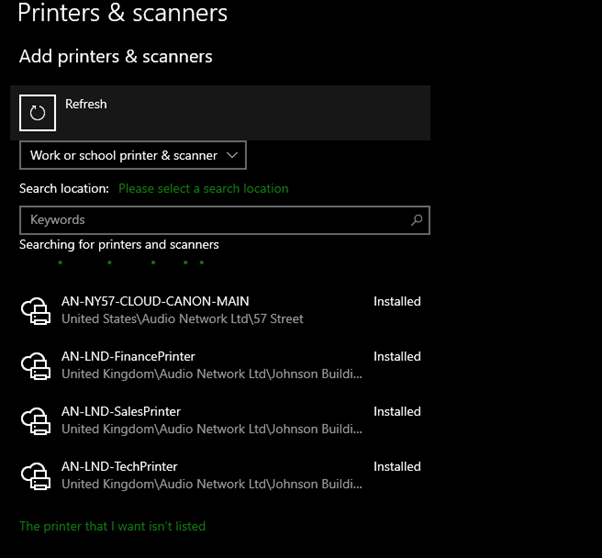Image resolution: width=602 pixels, height=558 pixels.
Task: Click the cloud printer icon for AN-NY57-CLOUD-CANON-MAIN
Action: pyautogui.click(x=36, y=311)
